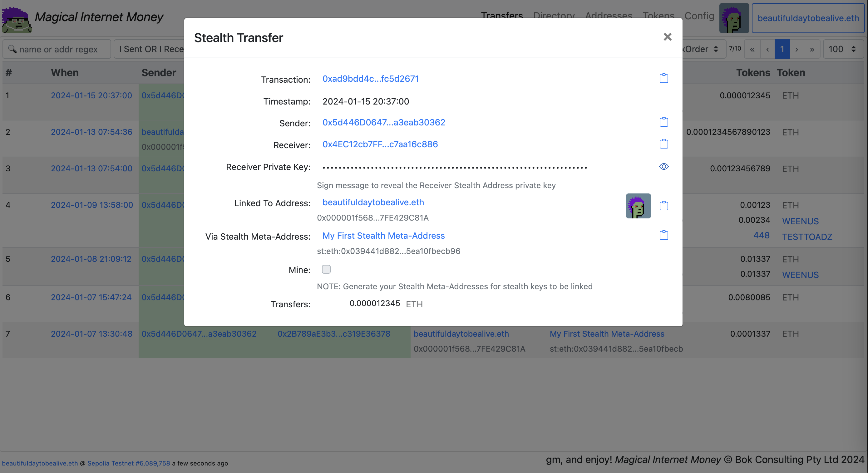Reveal the Receiver Private Key
868x473 pixels.
[663, 167]
